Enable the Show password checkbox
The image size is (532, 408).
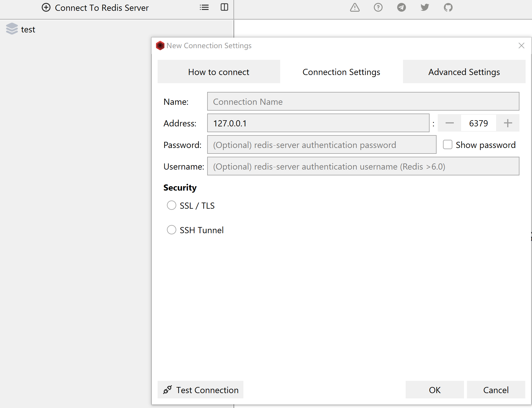(448, 145)
